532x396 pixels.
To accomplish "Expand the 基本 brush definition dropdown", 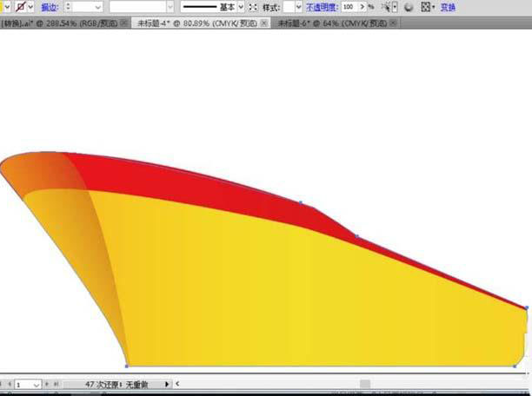I will [241, 6].
